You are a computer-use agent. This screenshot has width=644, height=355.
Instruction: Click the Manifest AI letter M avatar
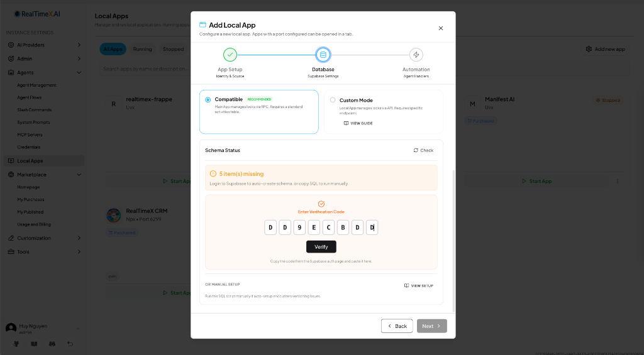tap(472, 104)
